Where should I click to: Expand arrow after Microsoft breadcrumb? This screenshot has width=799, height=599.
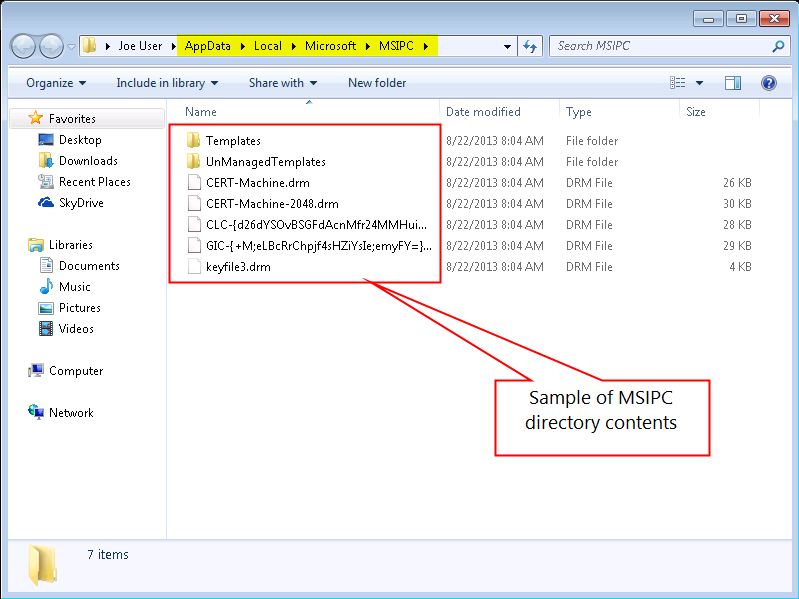[x=368, y=46]
